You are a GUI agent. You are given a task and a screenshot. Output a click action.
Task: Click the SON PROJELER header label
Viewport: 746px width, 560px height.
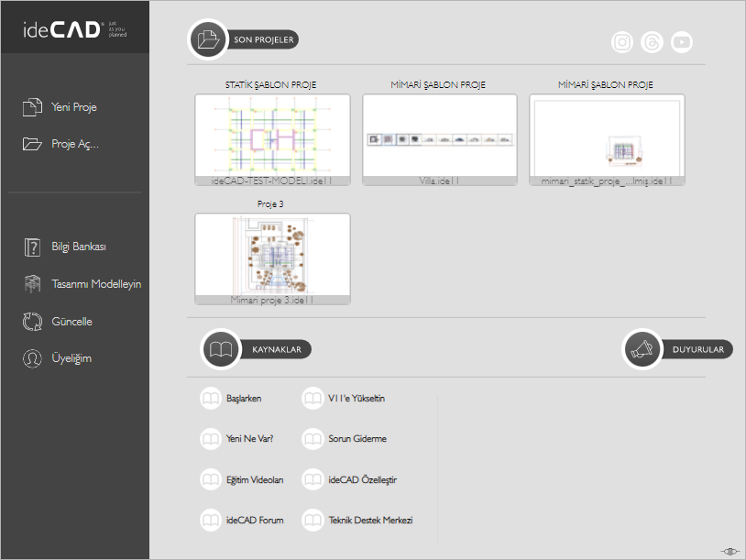point(264,40)
